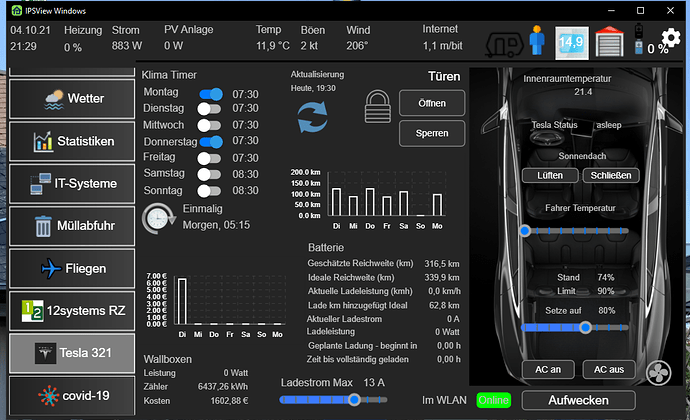Click the garage door icon
Image resolution: width=690 pixels, height=420 pixels.
pyautogui.click(x=609, y=42)
